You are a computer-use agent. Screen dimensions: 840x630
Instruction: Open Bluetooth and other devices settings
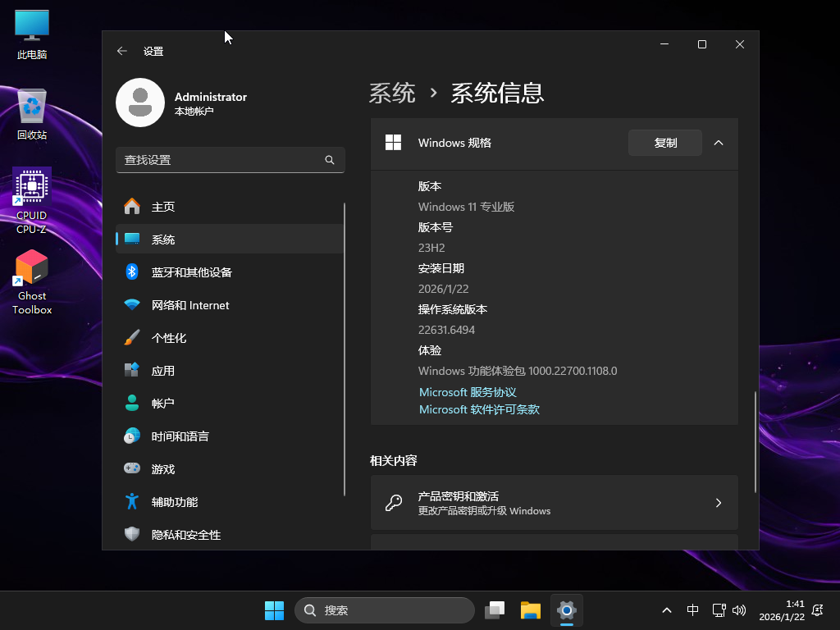(x=191, y=272)
